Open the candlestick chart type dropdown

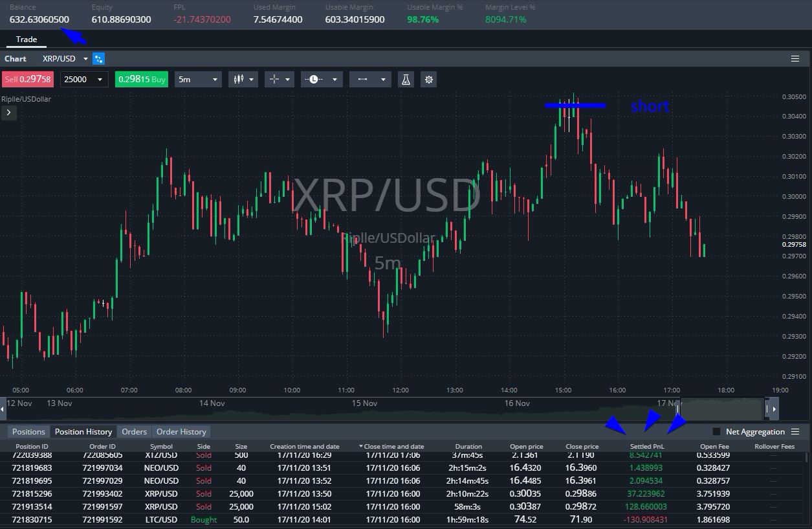[243, 80]
